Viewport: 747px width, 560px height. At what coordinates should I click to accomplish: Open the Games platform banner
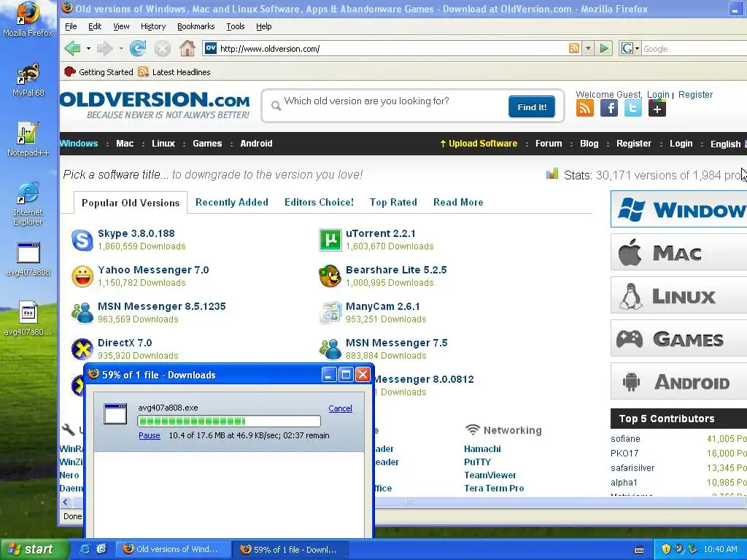679,338
